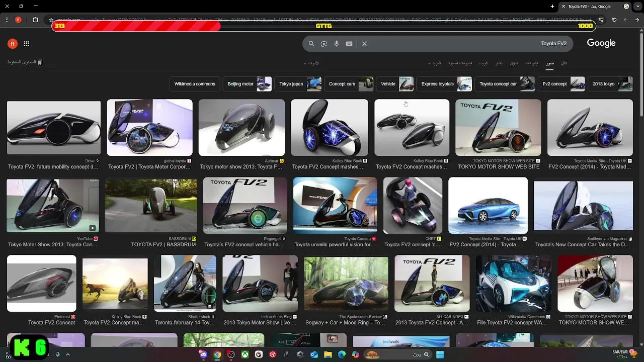This screenshot has height=362, width=644.
Task: Open link 'Toyota FV2 | Toyota Motor Corpor...'
Action: tap(149, 167)
